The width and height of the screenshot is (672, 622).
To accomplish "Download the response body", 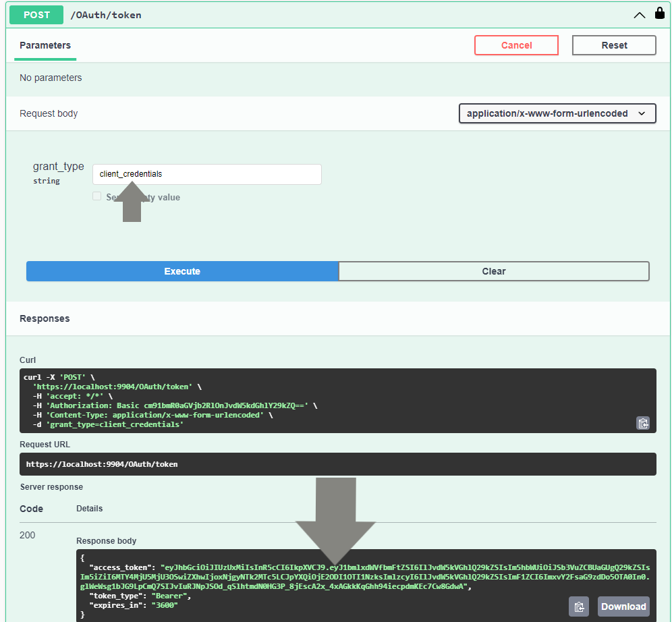I will (x=623, y=606).
